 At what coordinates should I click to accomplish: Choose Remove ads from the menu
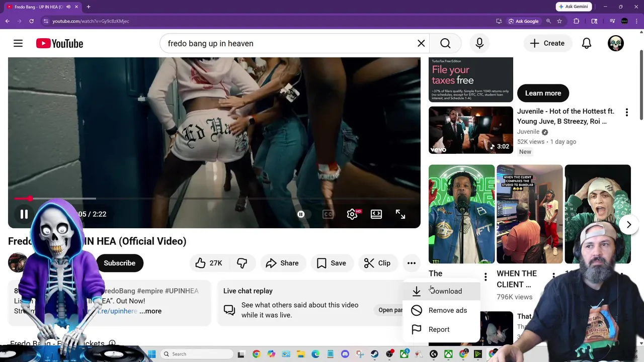coord(441,310)
